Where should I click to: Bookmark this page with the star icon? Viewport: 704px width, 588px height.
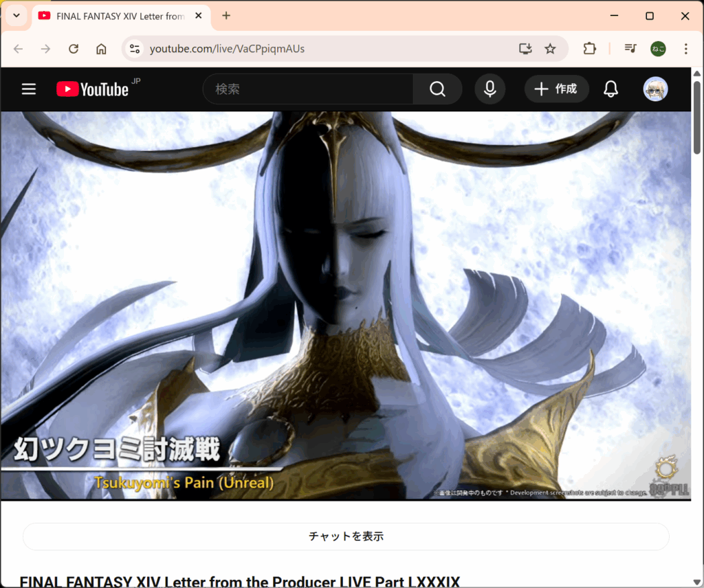550,49
